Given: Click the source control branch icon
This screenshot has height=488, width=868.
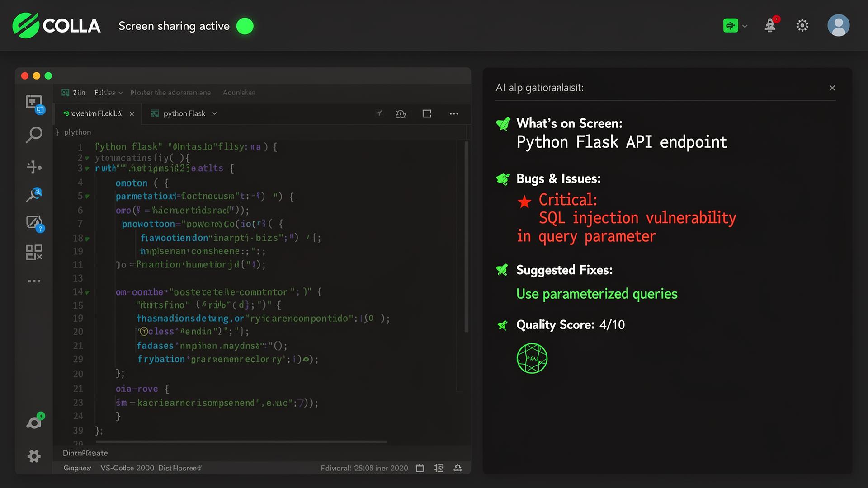Looking at the screenshot, I should pyautogui.click(x=34, y=167).
